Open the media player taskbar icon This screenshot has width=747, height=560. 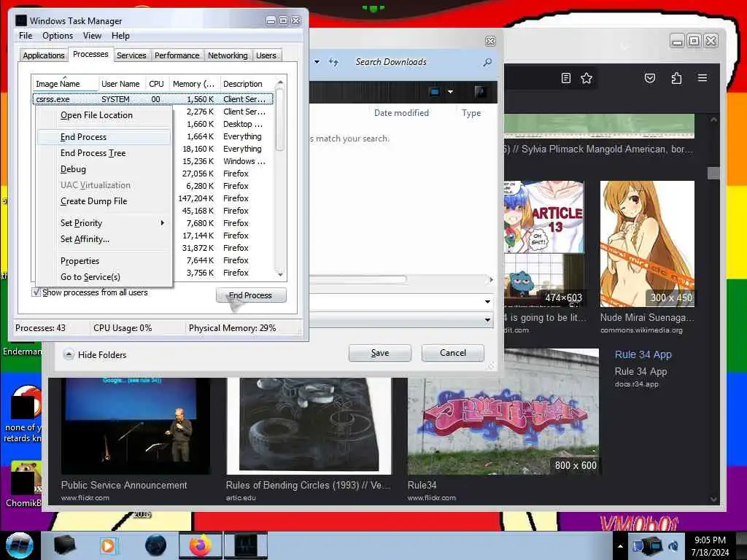coord(108,545)
